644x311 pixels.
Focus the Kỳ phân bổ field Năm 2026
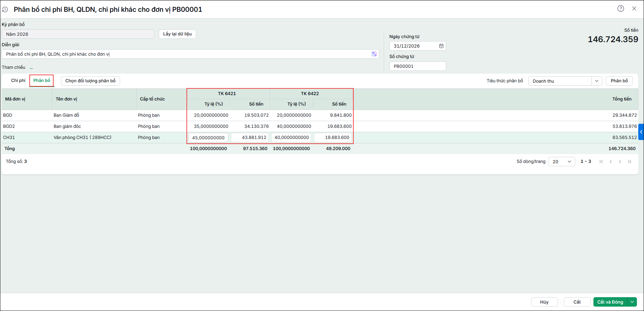(78, 34)
